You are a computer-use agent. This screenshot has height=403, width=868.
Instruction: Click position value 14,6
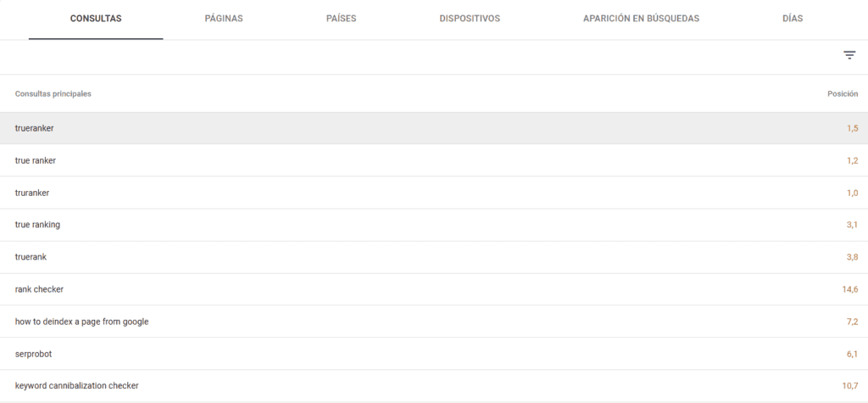point(849,289)
